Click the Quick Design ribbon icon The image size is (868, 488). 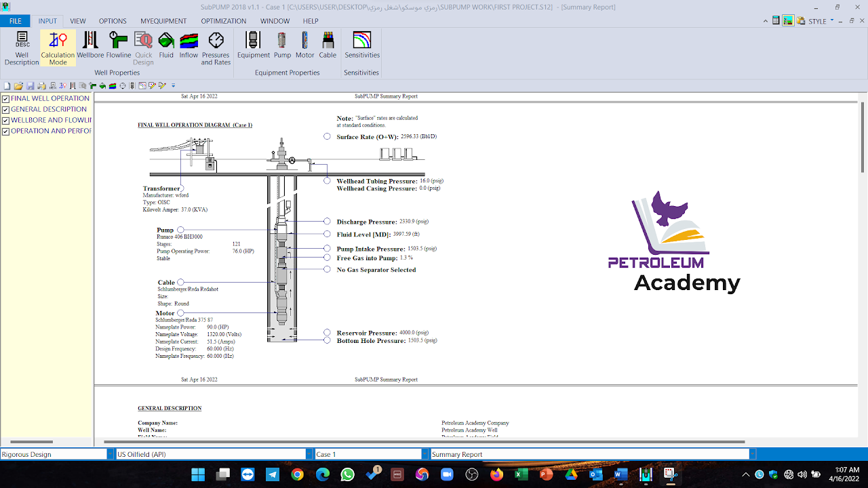[x=143, y=48]
